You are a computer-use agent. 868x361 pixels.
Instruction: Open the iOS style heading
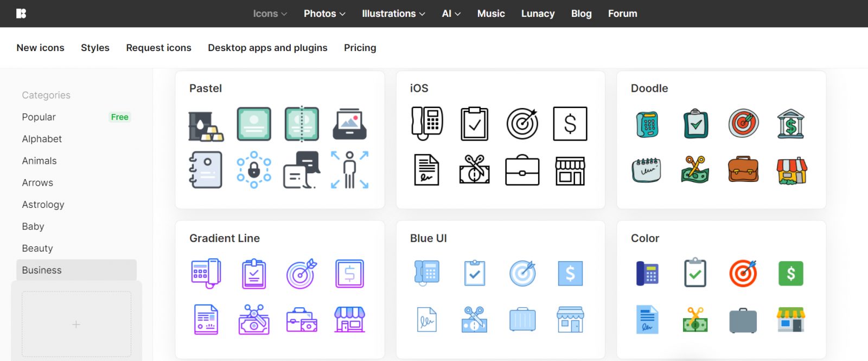pyautogui.click(x=419, y=88)
